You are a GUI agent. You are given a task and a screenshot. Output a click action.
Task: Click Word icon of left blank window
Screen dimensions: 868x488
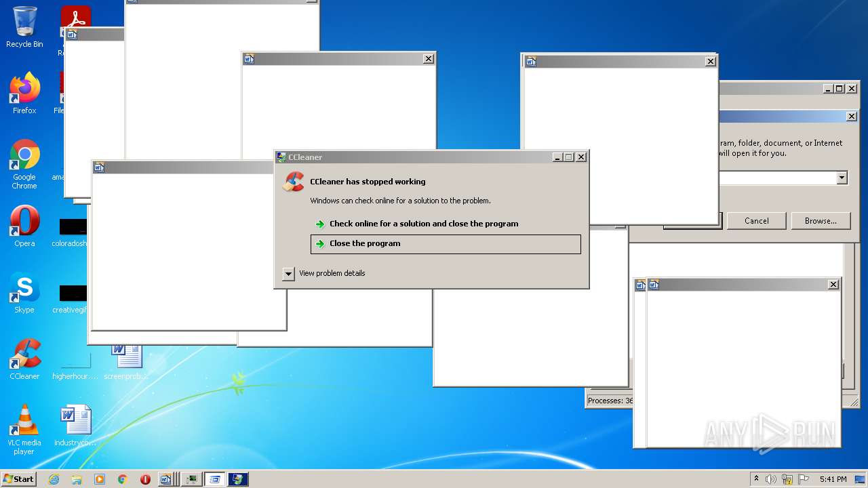click(x=99, y=167)
